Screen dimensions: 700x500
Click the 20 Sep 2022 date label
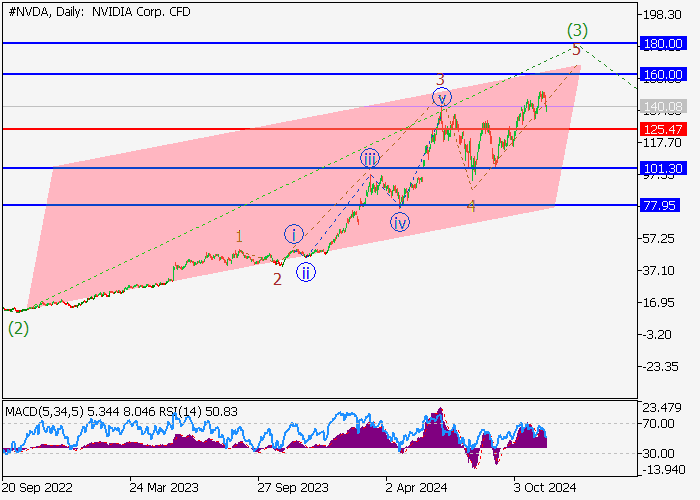(x=37, y=488)
